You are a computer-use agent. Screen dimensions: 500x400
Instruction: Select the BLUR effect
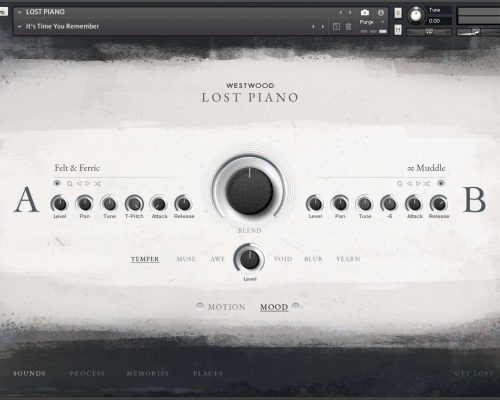coord(313,259)
